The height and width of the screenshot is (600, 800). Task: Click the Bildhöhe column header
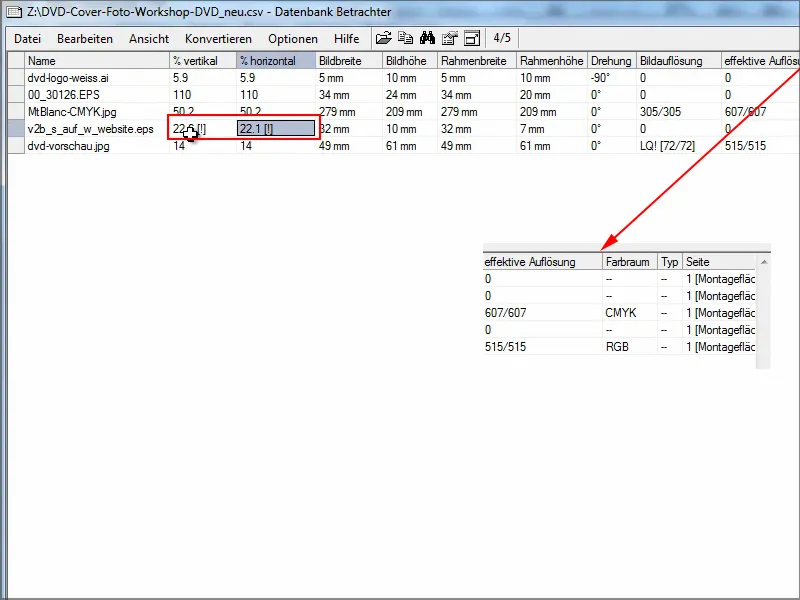click(410, 61)
